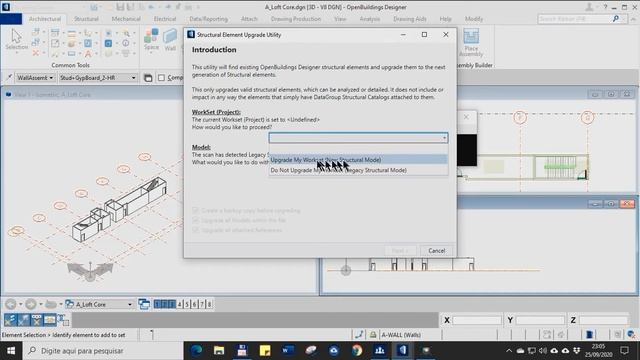Expand the Space tool dropdown arrow
Image resolution: width=640 pixels, height=360 pixels.
(151, 53)
